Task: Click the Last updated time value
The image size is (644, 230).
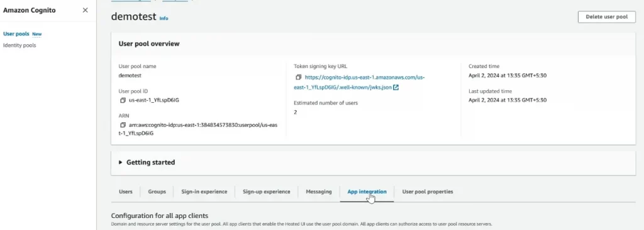Action: (x=508, y=100)
